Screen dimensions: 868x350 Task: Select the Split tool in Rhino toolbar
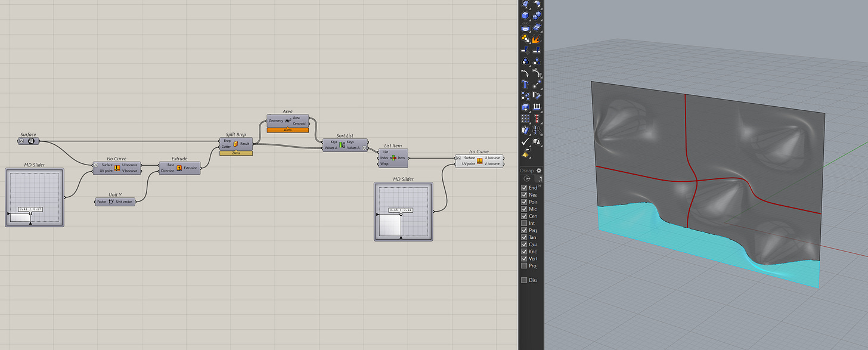click(x=537, y=49)
